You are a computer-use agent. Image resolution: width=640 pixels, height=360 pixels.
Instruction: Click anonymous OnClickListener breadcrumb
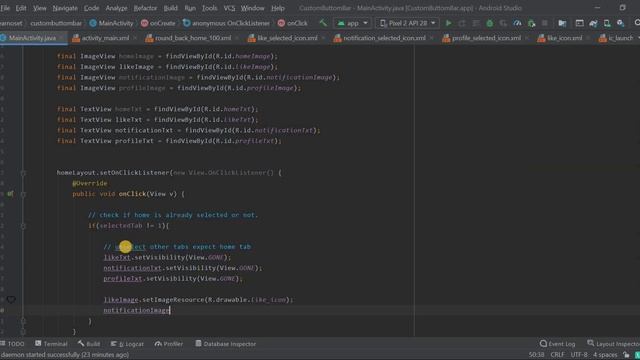click(x=227, y=23)
